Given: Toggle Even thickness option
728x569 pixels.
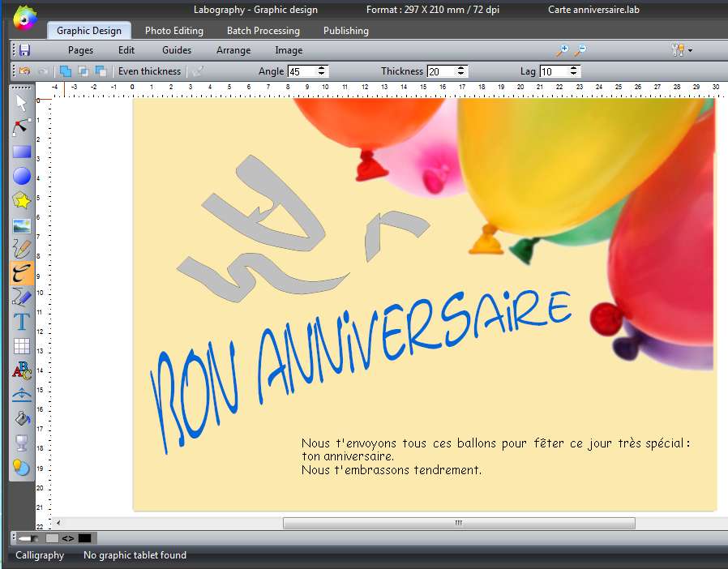Looking at the screenshot, I should point(149,71).
